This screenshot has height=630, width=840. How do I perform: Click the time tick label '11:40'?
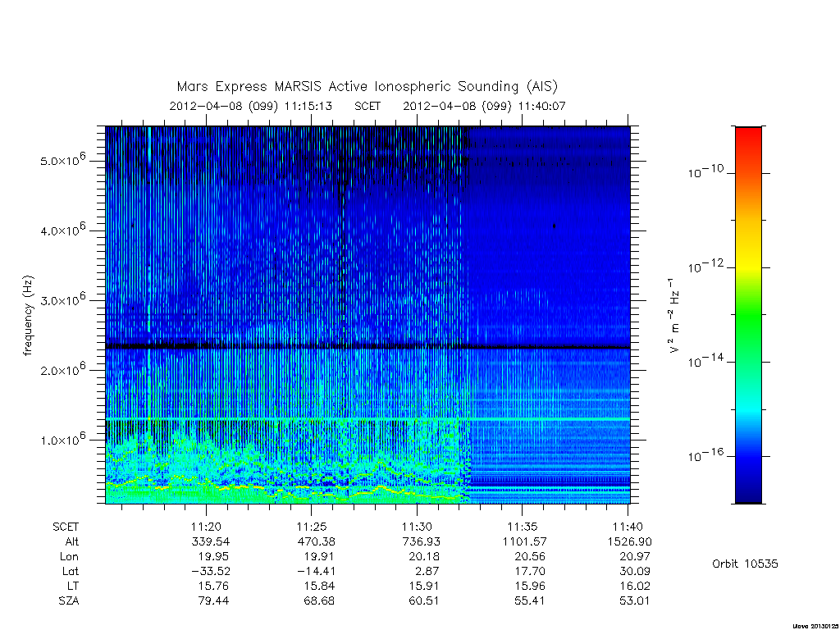coord(628,527)
